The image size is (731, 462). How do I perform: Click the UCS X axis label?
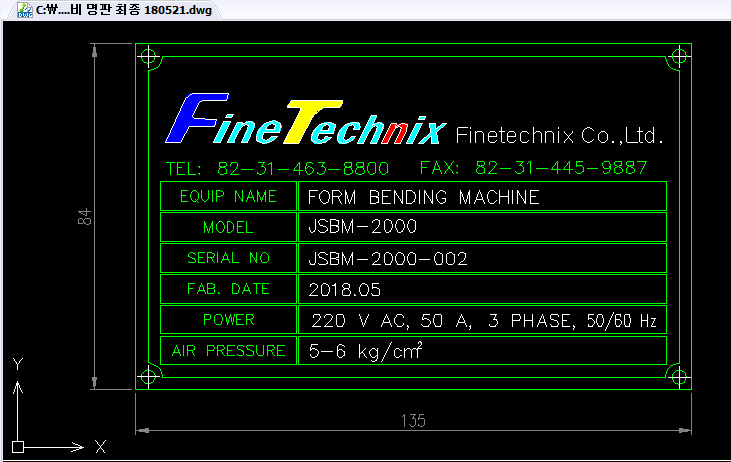pyautogui.click(x=100, y=447)
